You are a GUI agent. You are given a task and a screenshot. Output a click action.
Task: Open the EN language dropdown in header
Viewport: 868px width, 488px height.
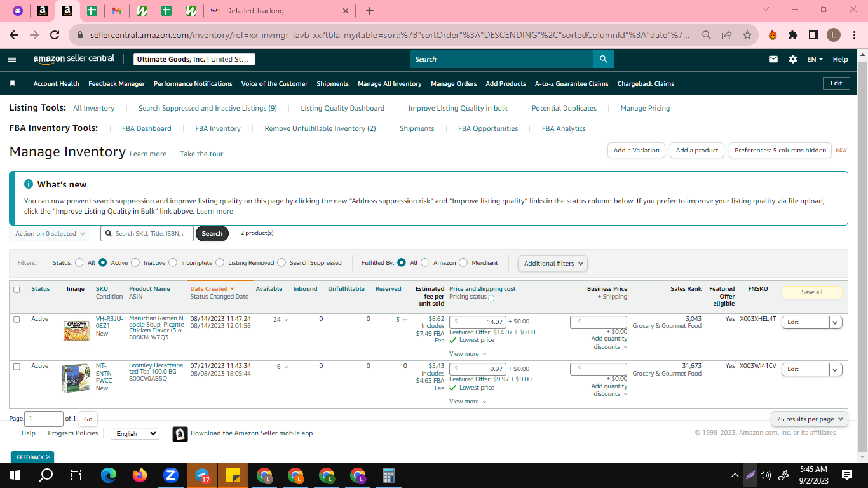(x=815, y=59)
